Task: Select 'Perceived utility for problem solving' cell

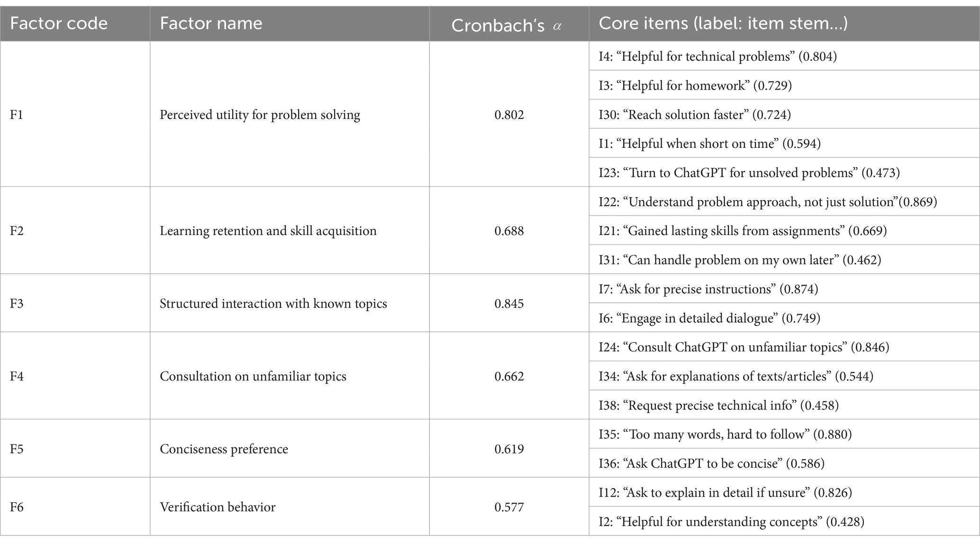Action: point(260,115)
